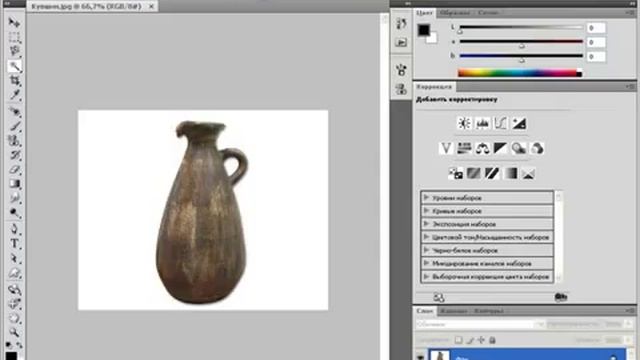Select the Gradient tool

[14, 184]
